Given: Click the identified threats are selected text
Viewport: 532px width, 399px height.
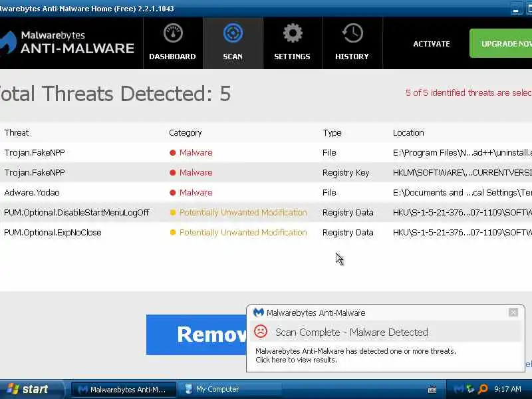Looking at the screenshot, I should pyautogui.click(x=469, y=92).
